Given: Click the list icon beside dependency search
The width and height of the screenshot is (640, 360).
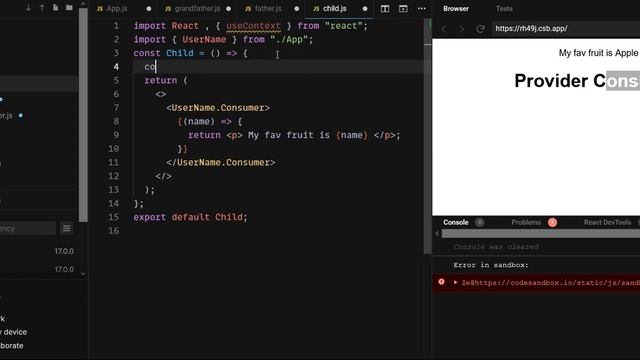Looking at the screenshot, I should coord(67,229).
